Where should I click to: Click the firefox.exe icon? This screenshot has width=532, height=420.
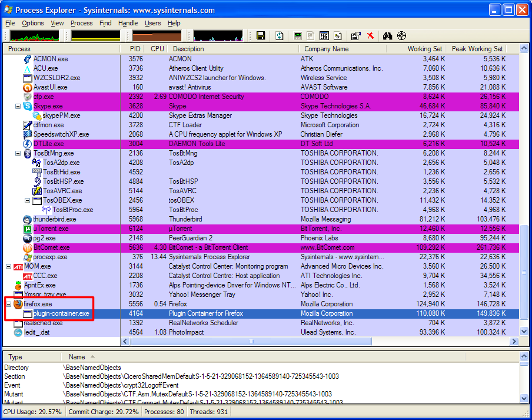(18, 304)
